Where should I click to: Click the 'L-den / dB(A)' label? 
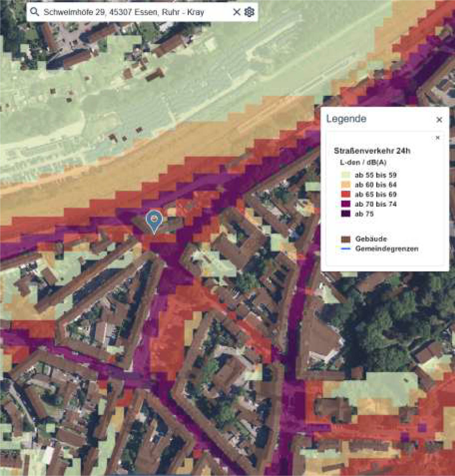(x=363, y=163)
